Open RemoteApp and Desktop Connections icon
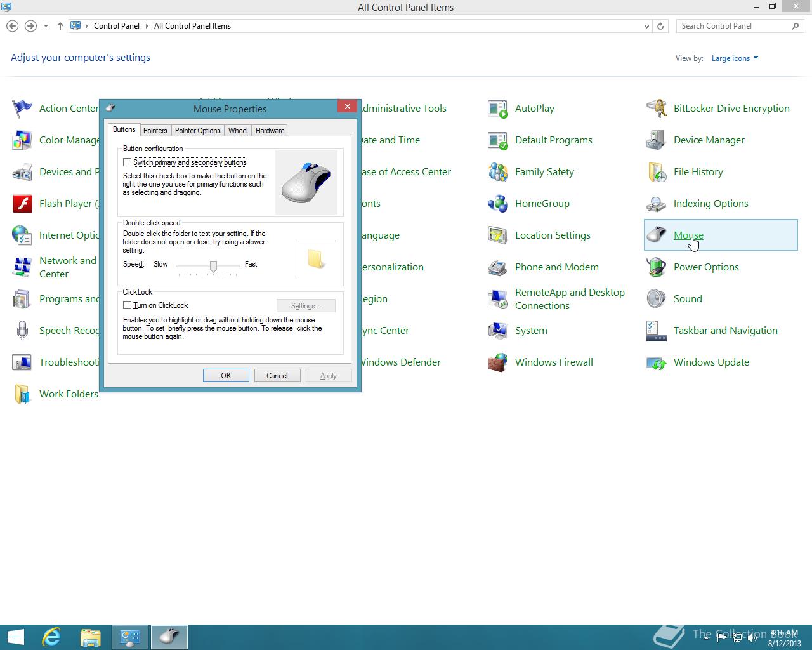The image size is (812, 650). click(x=498, y=299)
